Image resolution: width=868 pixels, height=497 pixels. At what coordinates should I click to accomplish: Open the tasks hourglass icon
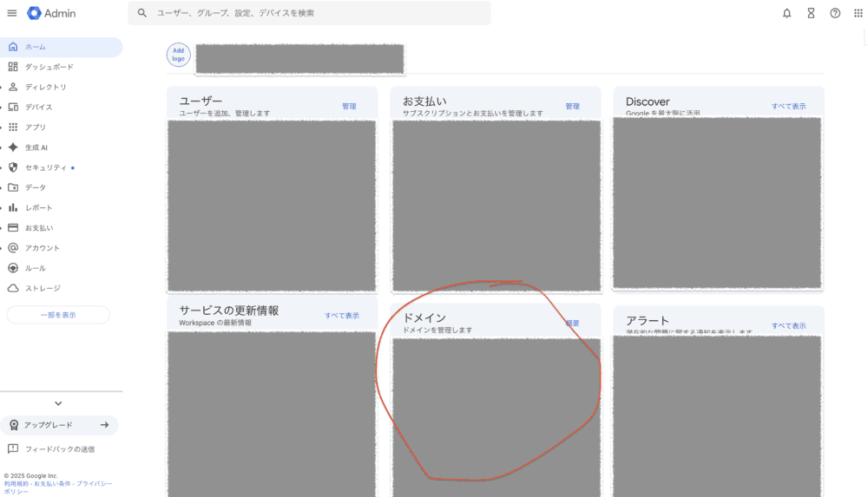click(811, 13)
